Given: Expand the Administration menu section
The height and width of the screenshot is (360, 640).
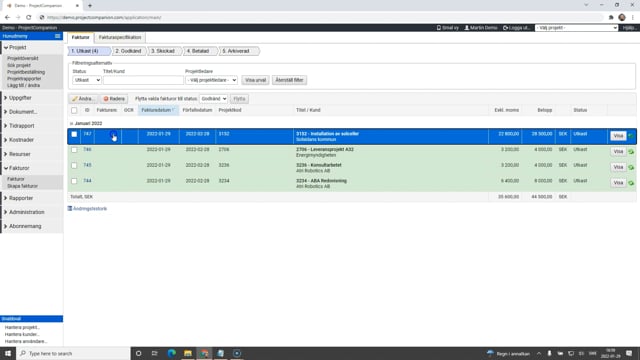Looking at the screenshot, I should [x=27, y=212].
